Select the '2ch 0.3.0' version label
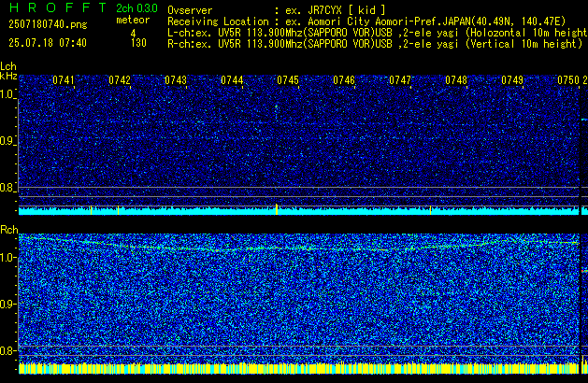This screenshot has height=383, width=588. tap(136, 7)
